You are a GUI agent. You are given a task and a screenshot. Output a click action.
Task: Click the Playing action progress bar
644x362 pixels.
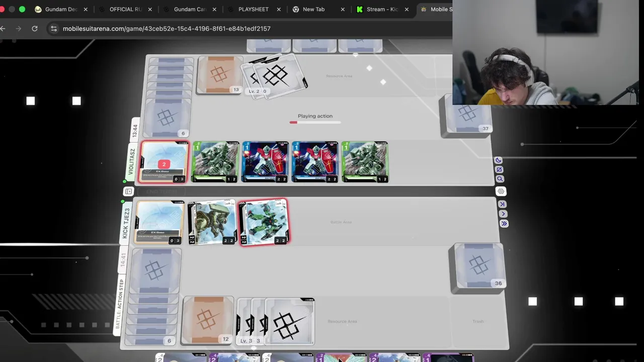coord(315,122)
